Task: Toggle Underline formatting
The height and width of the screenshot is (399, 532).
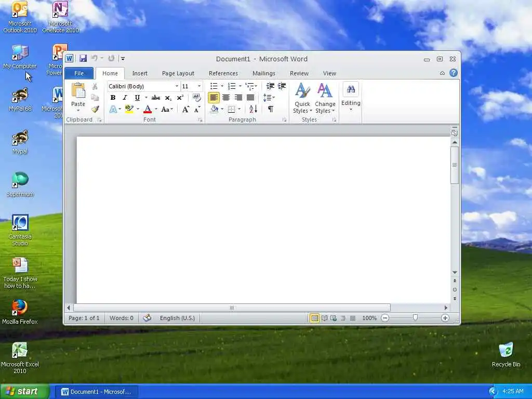Action: [x=137, y=98]
